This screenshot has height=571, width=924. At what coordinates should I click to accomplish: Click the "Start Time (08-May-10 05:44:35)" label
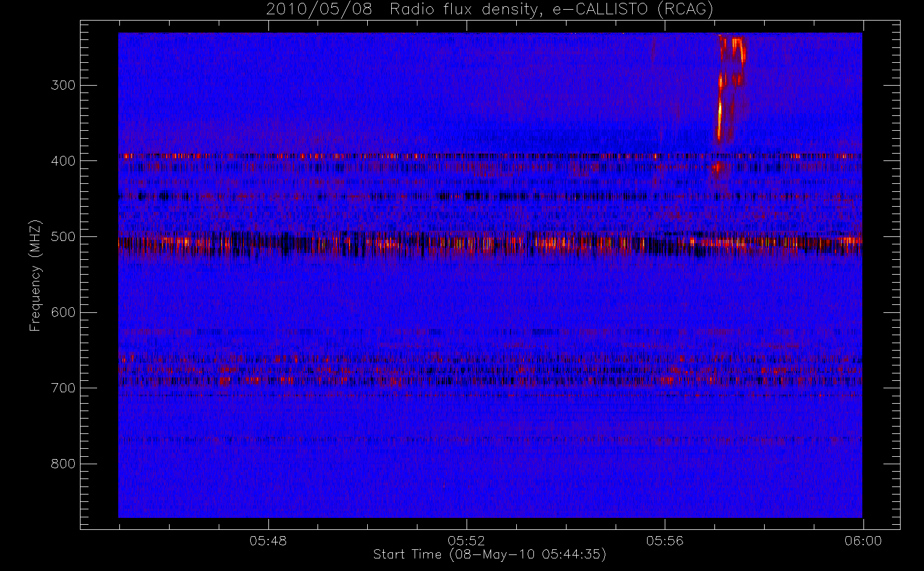(489, 554)
